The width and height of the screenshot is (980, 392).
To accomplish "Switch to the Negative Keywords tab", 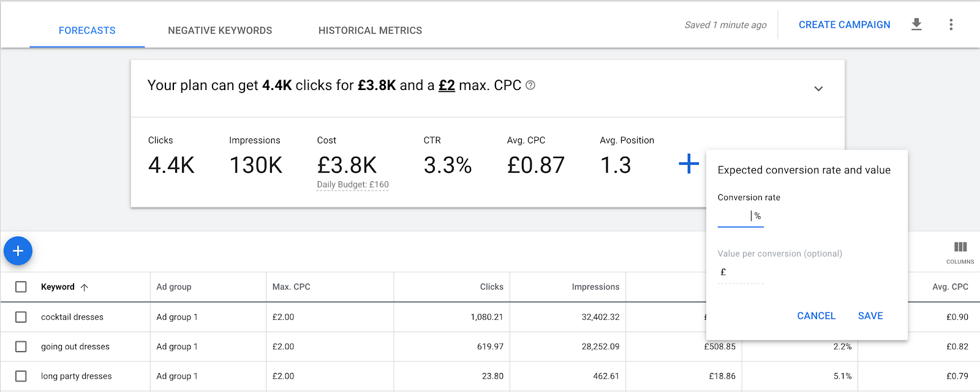I will click(x=220, y=31).
